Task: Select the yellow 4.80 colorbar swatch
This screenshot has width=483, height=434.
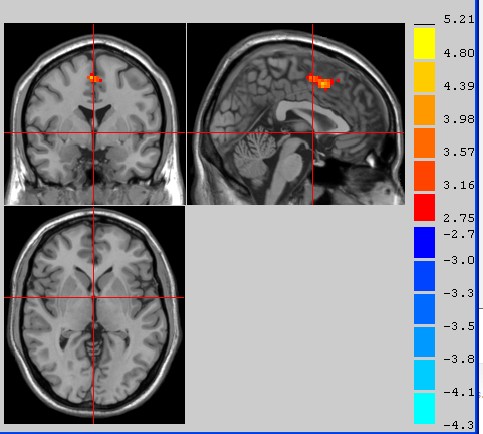Action: pos(424,44)
